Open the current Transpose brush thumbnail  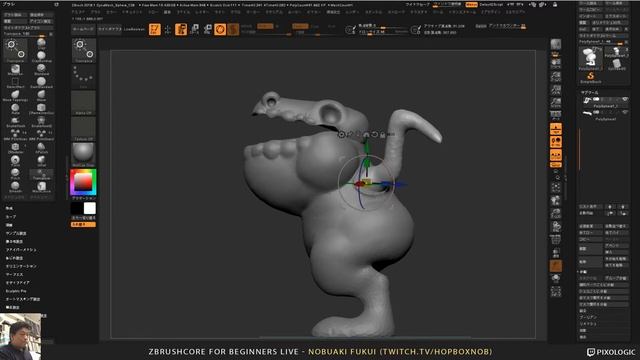click(x=84, y=51)
